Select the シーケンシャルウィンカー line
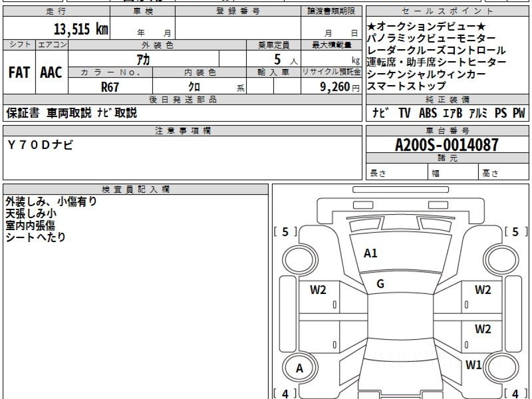Viewport: 532px width, 399px height. (x=426, y=74)
